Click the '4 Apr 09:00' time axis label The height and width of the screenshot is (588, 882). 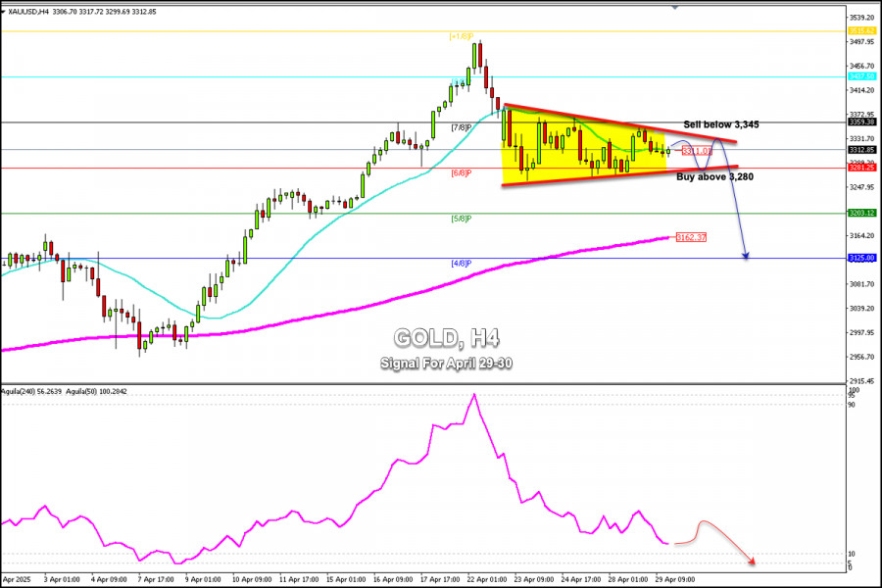point(109,579)
